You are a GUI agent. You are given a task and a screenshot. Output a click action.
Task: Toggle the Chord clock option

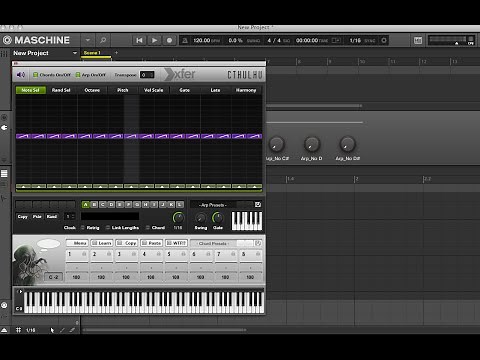(x=148, y=228)
